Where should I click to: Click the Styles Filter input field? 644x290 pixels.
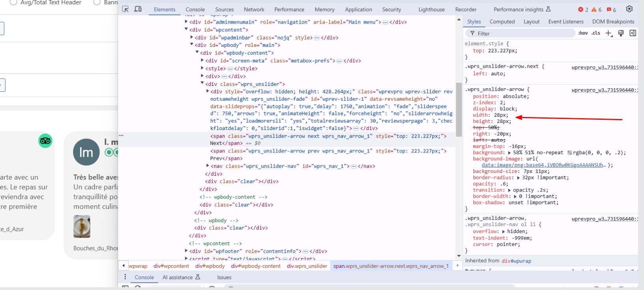point(521,33)
